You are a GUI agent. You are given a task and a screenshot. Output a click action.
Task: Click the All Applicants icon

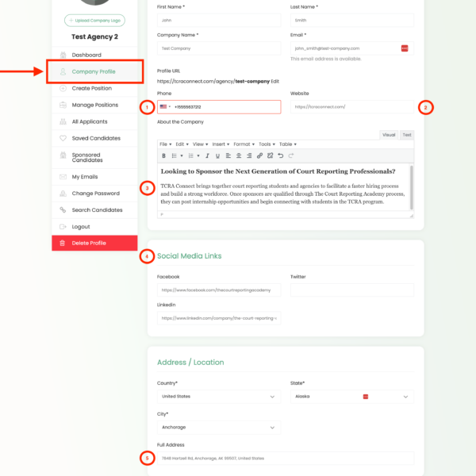coord(63,121)
